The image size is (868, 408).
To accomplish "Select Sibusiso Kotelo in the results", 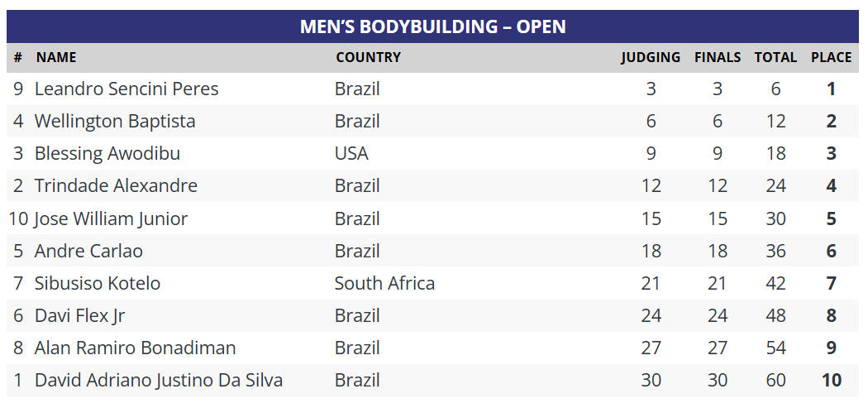I will click(x=98, y=284).
